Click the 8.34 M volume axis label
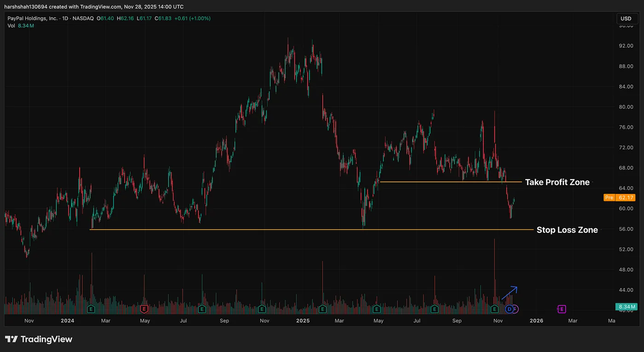Image resolution: width=644 pixels, height=352 pixels. pos(626,307)
